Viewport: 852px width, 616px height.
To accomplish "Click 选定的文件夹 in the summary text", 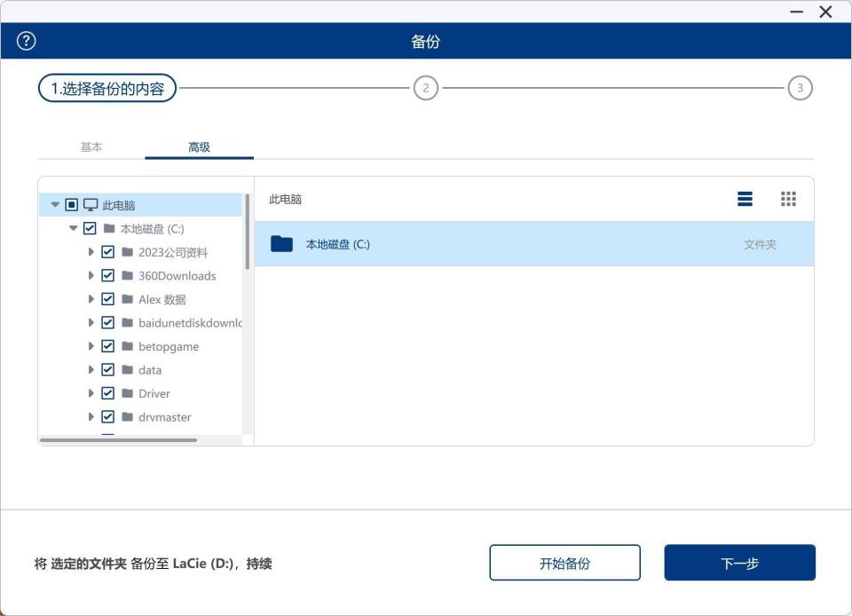I will pyautogui.click(x=89, y=564).
